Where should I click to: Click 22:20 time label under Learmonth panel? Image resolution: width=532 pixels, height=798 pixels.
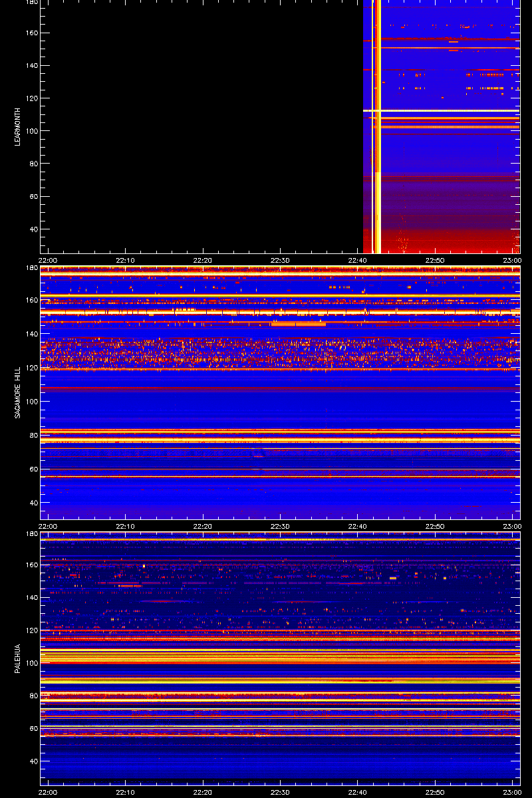point(203,260)
